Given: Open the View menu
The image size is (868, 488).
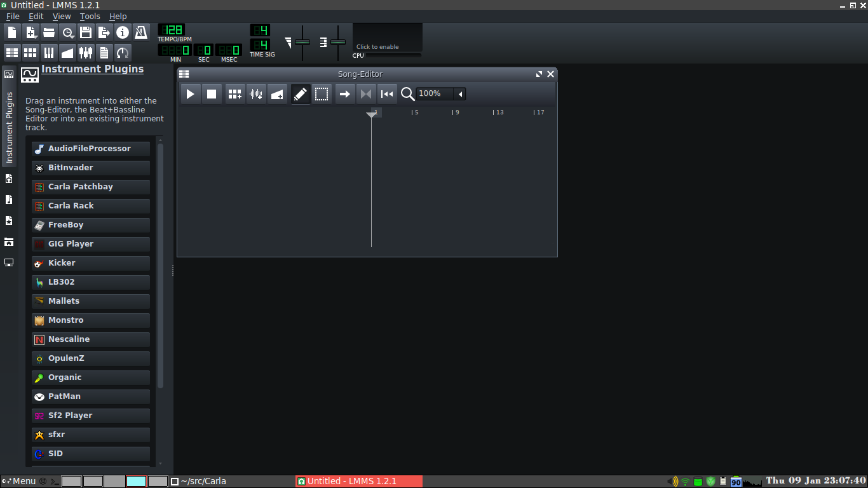Looking at the screenshot, I should [62, 16].
